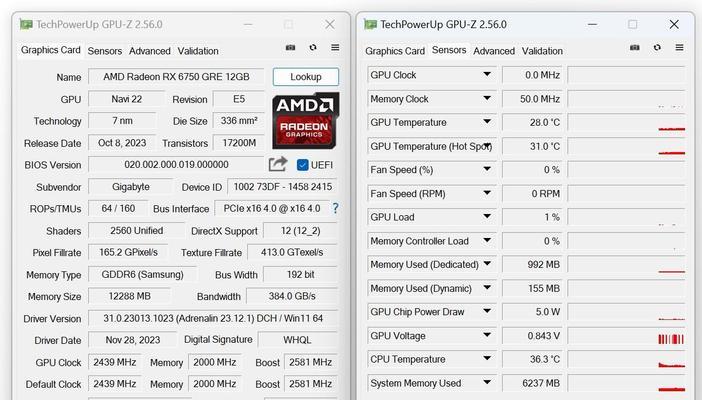Click the BIOS Version field 020.002.000.019.000000

(176, 164)
